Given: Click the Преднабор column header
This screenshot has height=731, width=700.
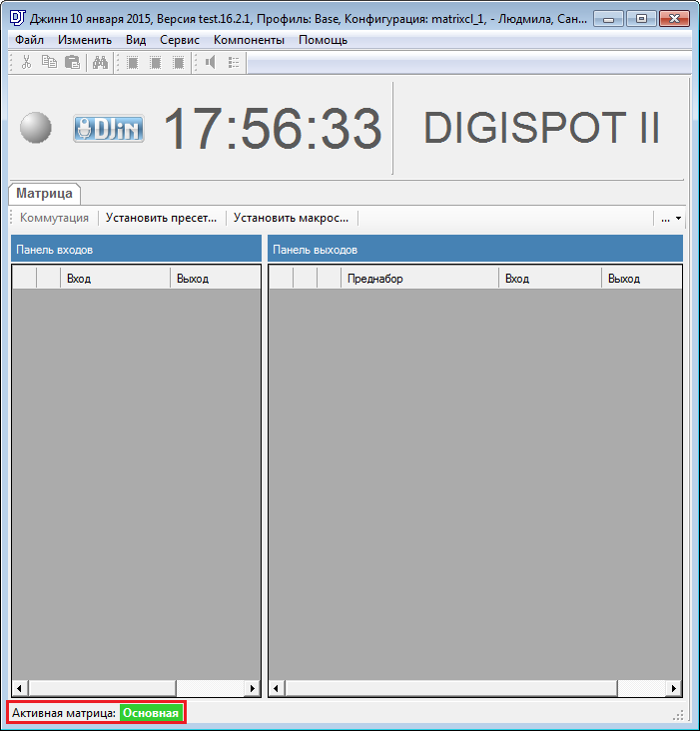Looking at the screenshot, I should [420, 279].
